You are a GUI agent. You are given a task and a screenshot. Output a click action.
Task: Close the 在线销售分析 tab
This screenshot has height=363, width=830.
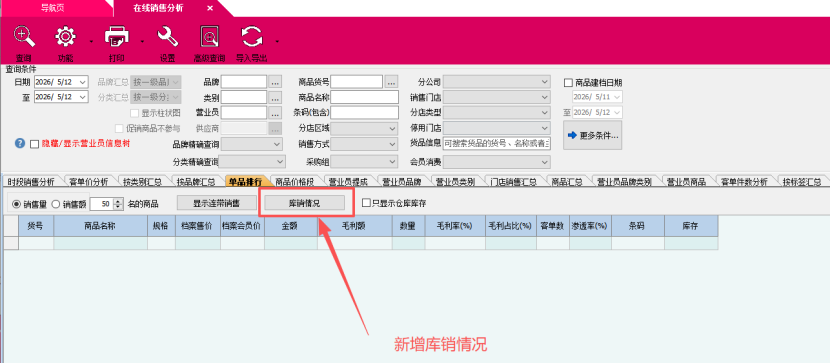pos(210,8)
